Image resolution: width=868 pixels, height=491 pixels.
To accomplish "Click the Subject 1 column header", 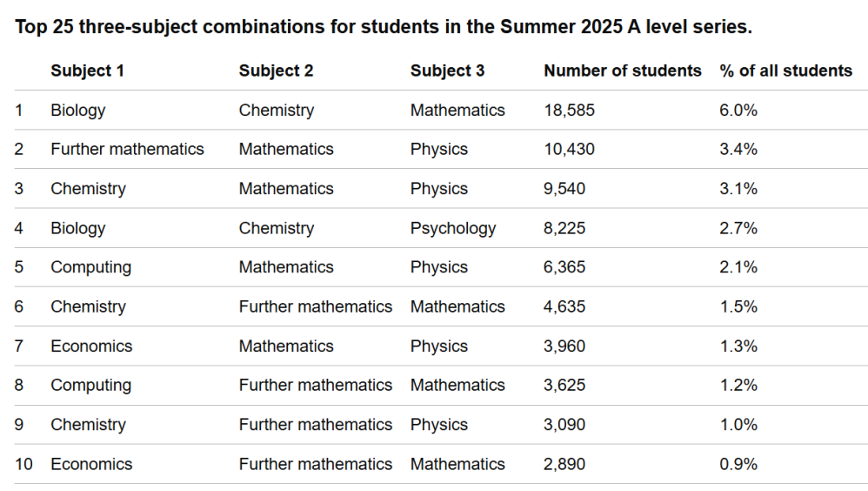I will click(x=87, y=71).
